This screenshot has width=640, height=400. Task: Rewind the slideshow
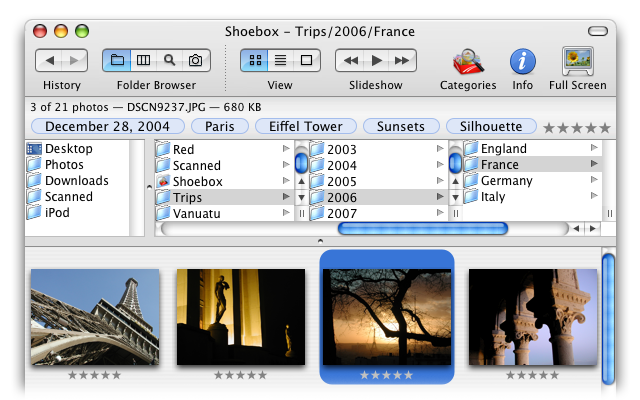[350, 60]
